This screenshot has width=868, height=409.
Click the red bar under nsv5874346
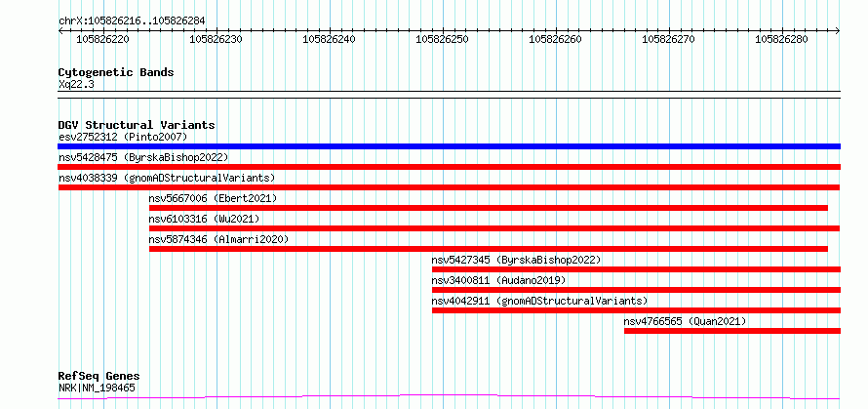click(489, 249)
